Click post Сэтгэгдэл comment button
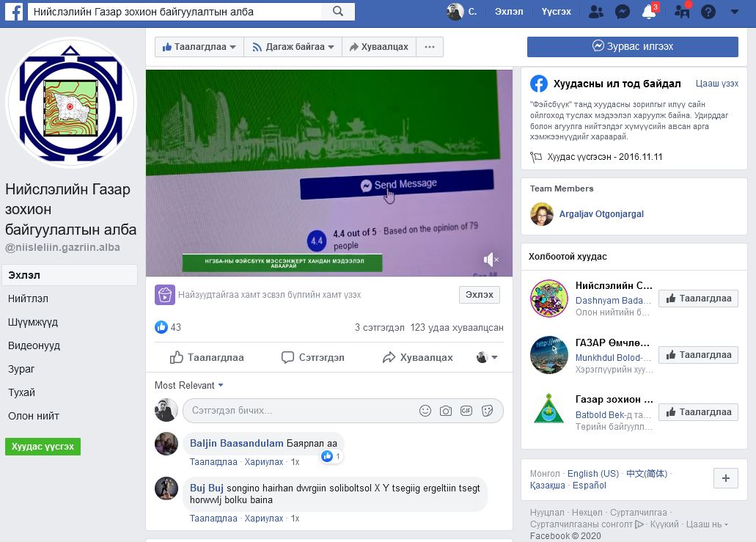 coord(313,357)
